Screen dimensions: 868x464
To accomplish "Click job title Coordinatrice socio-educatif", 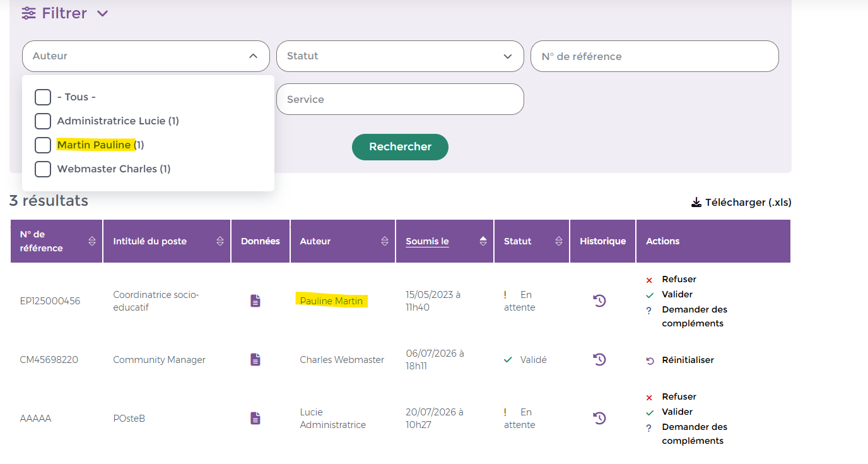I will 156,301.
